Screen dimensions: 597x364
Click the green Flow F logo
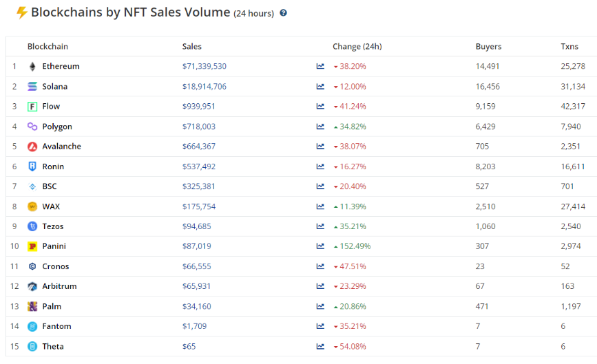32,107
